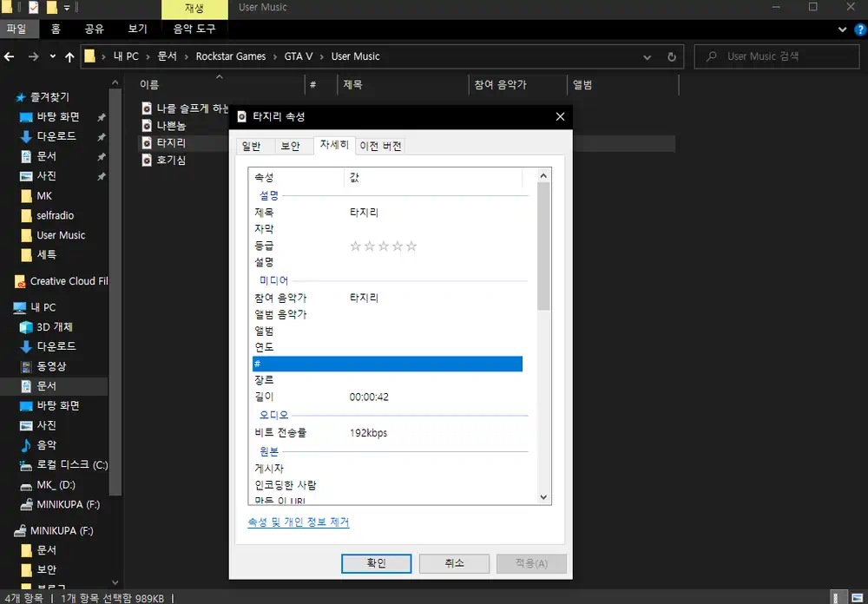Image resolution: width=868 pixels, height=604 pixels.
Task: Open the MK_ (D:) drive
Action: pos(56,485)
